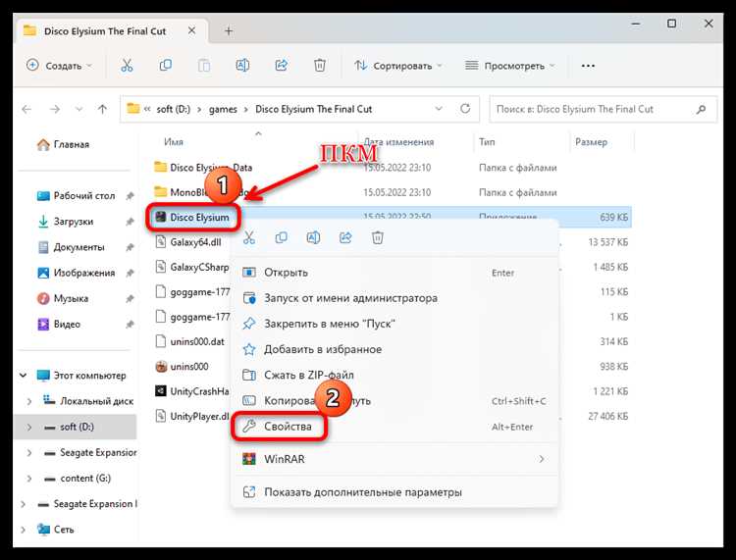
Task: Select the UnityPlayer.dll file
Action: pos(192,416)
